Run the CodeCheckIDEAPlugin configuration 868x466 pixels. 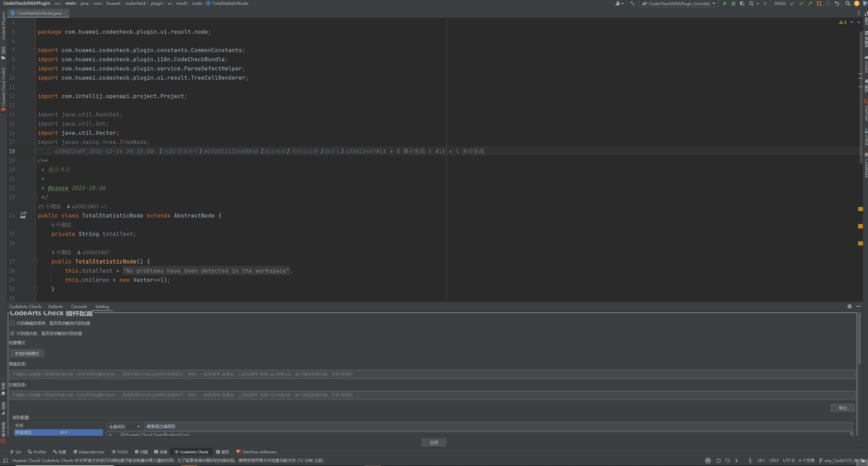(x=725, y=3)
